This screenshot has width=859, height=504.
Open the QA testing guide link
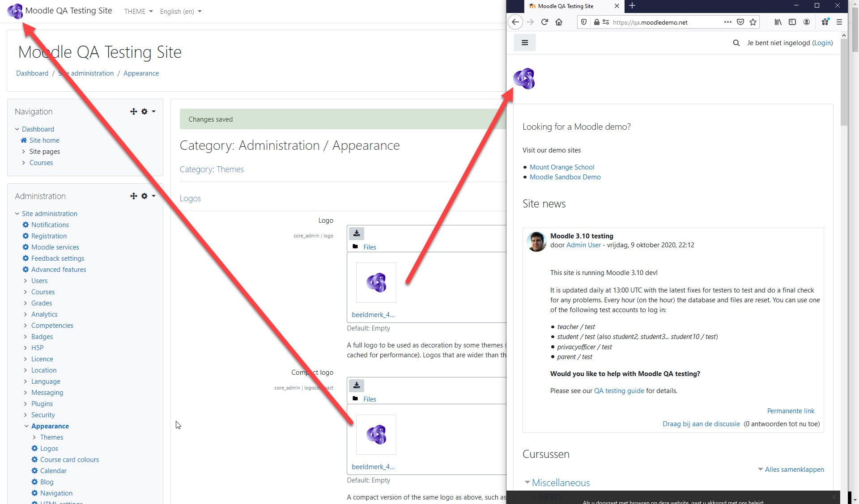(619, 390)
